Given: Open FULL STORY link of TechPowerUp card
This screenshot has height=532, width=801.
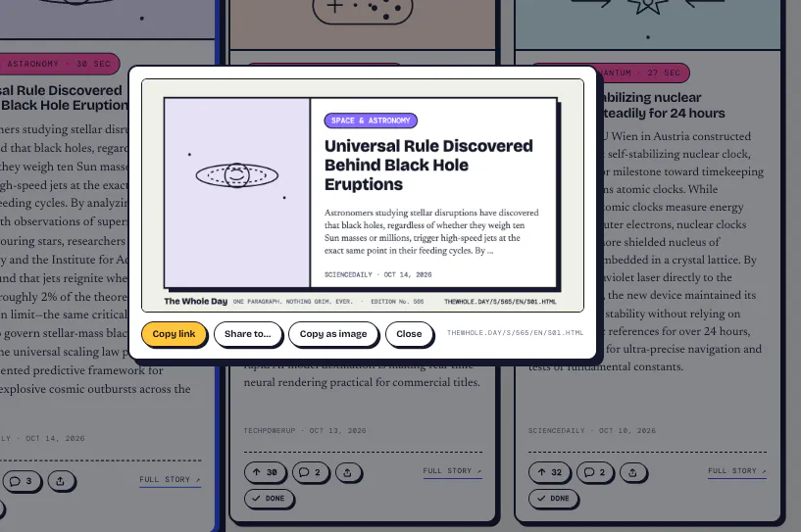Looking at the screenshot, I should point(452,471).
